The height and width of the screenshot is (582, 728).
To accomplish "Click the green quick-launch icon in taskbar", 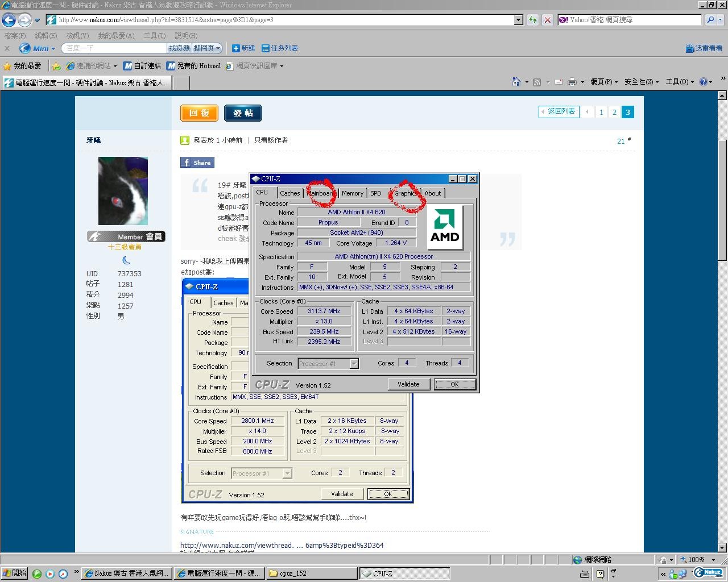I will 37,573.
